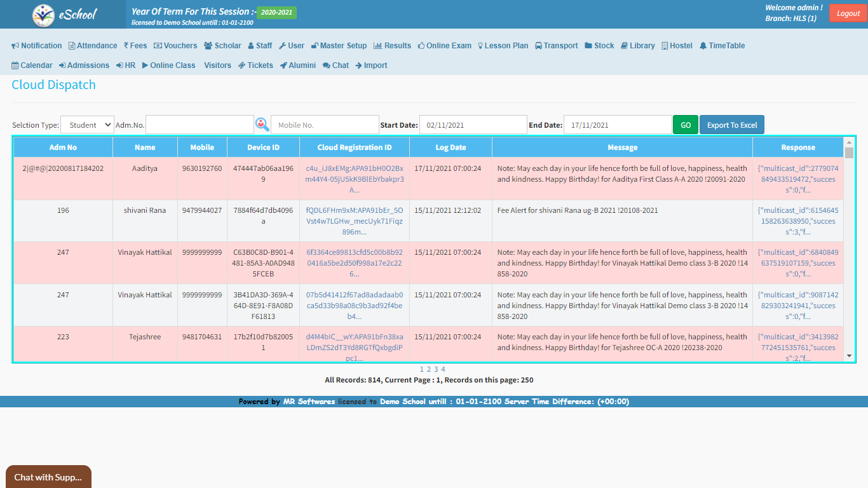This screenshot has width=868, height=488.
Task: Click the Mobile No. input field
Action: pyautogui.click(x=325, y=125)
